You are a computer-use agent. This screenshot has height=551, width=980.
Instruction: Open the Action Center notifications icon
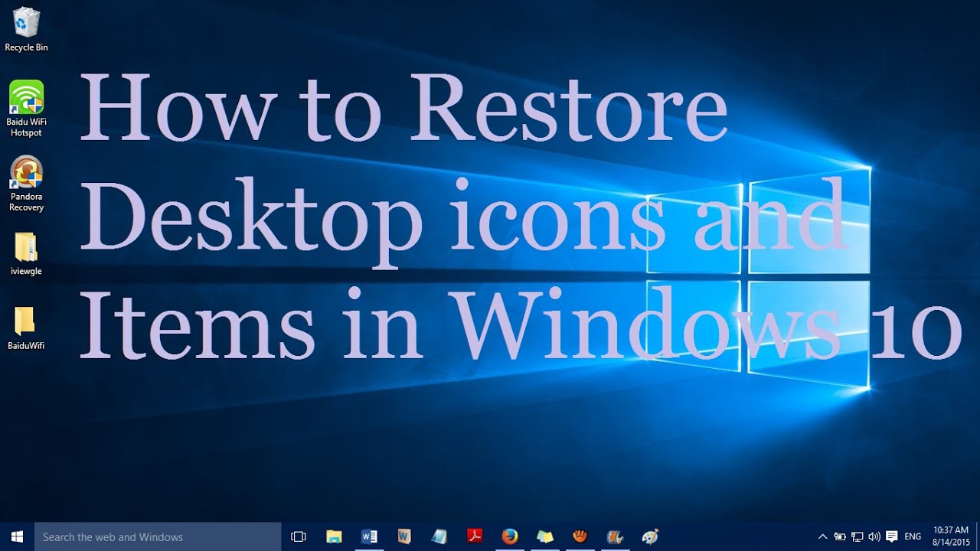(x=892, y=536)
